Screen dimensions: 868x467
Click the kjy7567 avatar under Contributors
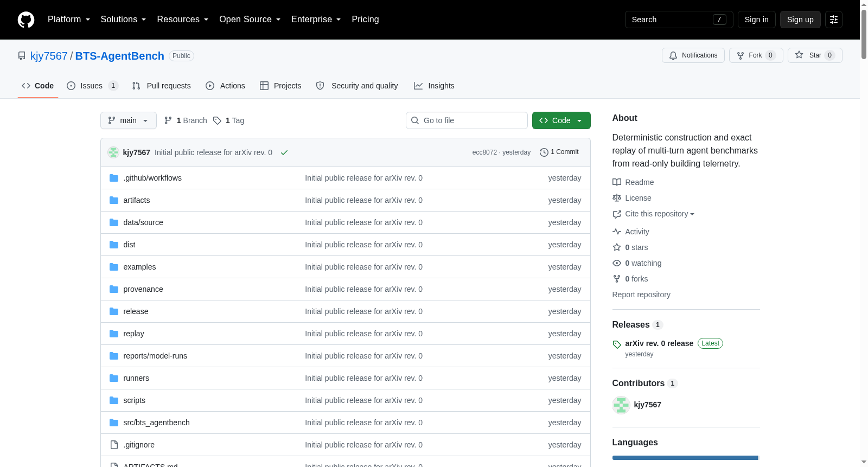click(x=621, y=405)
